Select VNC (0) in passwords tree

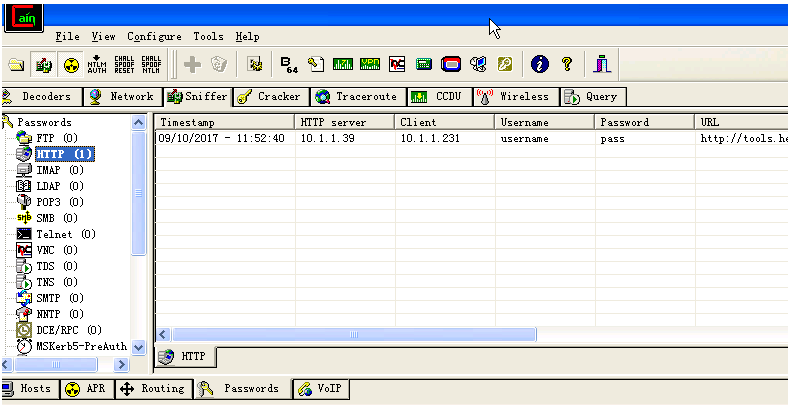57,250
